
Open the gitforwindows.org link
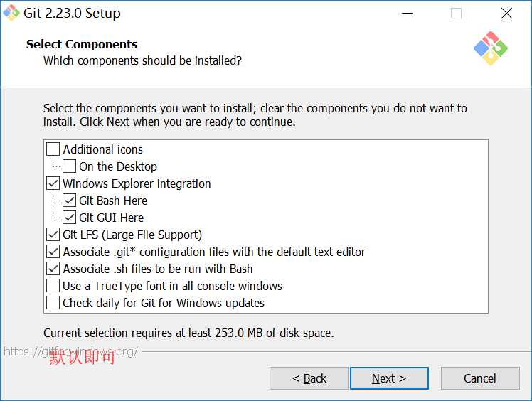coord(70,352)
